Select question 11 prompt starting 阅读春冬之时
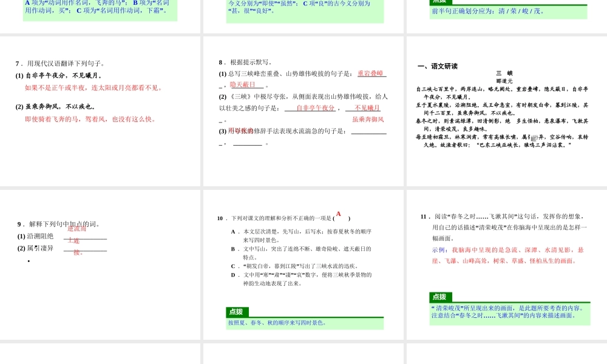Image resolution: width=607 pixels, height=364 pixels. [504, 227]
